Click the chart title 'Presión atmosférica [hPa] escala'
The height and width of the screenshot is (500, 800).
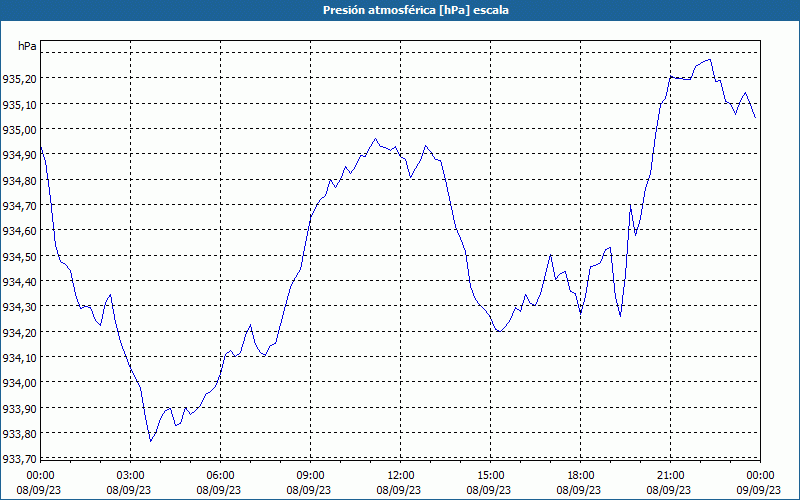pos(416,10)
